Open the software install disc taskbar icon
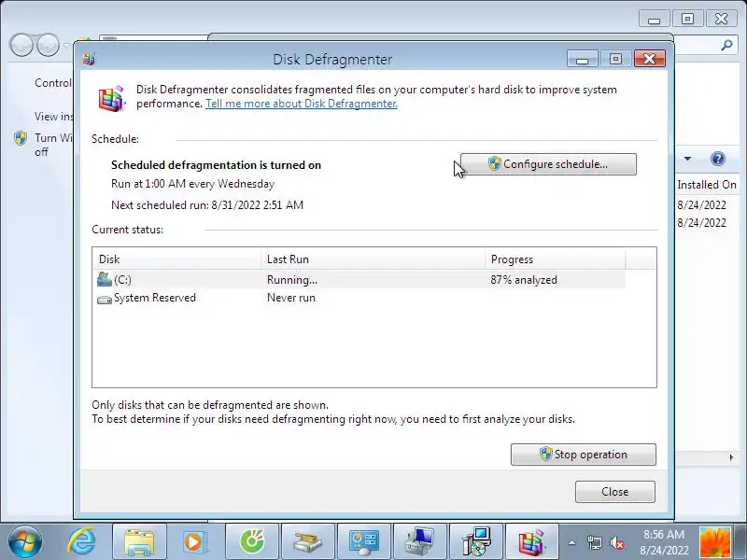Screen dimensions: 747x560 [x=476, y=541]
